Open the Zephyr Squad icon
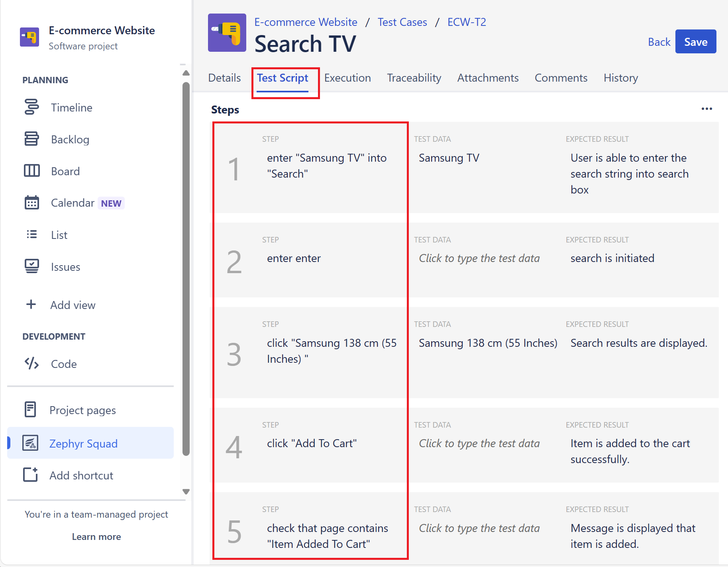 30,443
